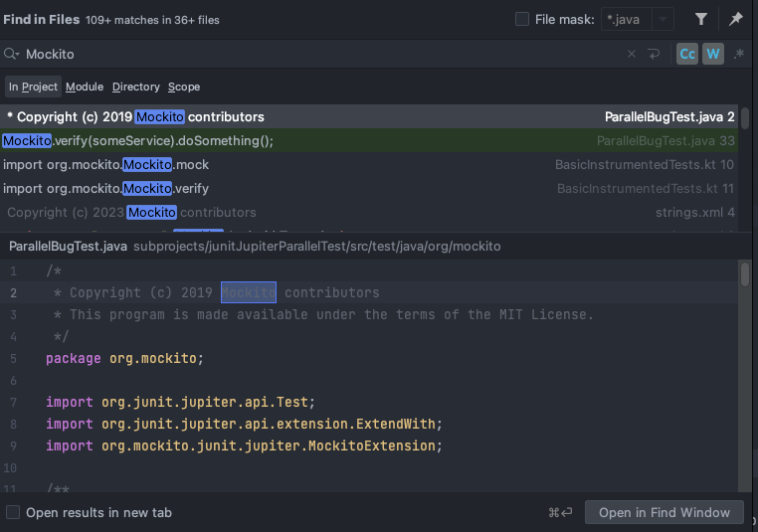Toggle the Regex asterisk option
Screen dimensions: 758x532
(x=739, y=54)
